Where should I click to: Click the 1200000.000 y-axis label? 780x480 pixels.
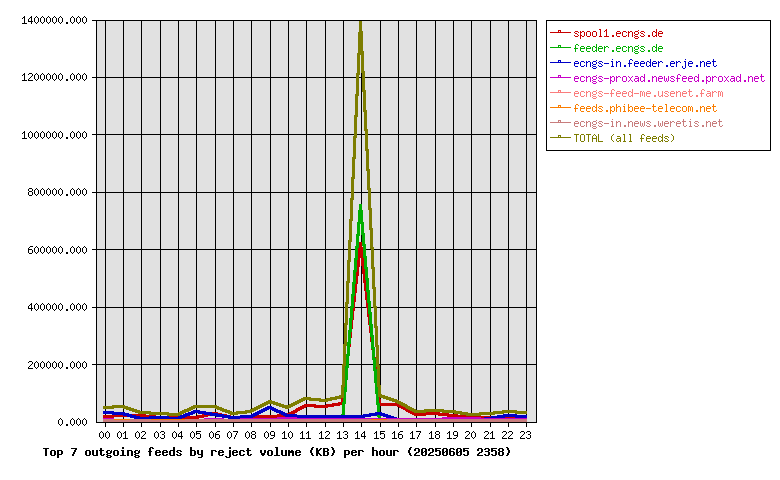pos(54,77)
